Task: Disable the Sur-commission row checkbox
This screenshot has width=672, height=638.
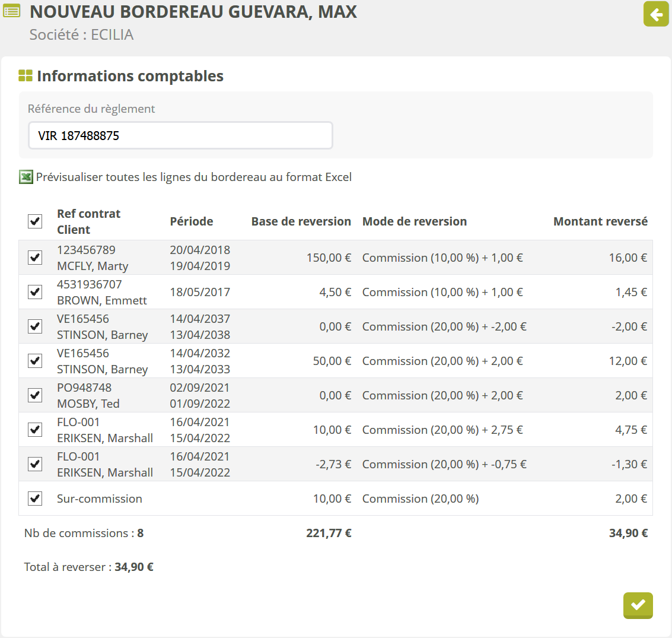Action: (35, 499)
